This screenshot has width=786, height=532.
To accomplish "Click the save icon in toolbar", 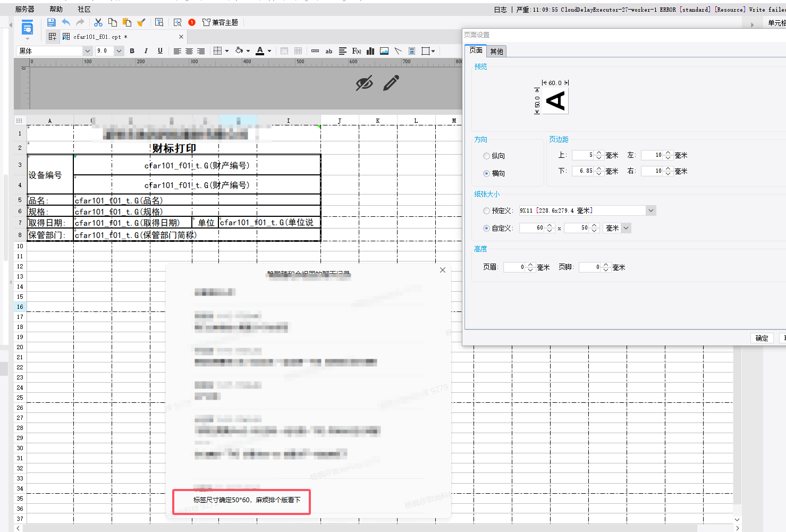I will point(52,22).
